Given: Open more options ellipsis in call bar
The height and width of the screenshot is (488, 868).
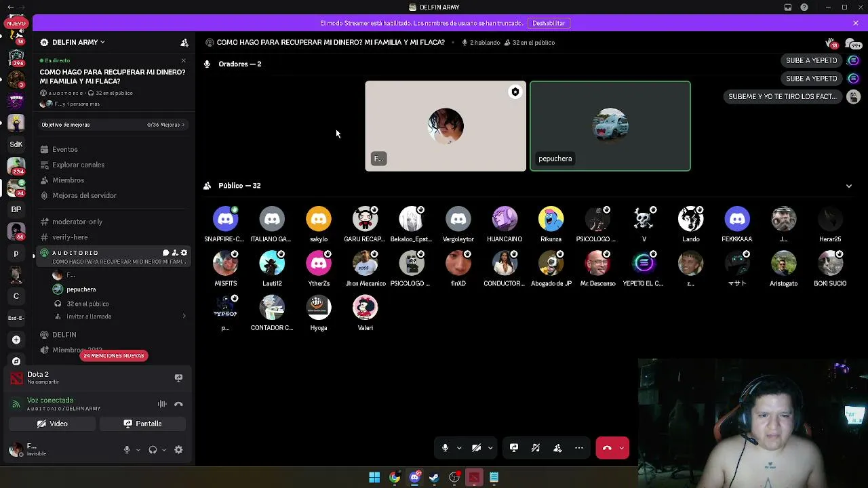Looking at the screenshot, I should pos(579,448).
